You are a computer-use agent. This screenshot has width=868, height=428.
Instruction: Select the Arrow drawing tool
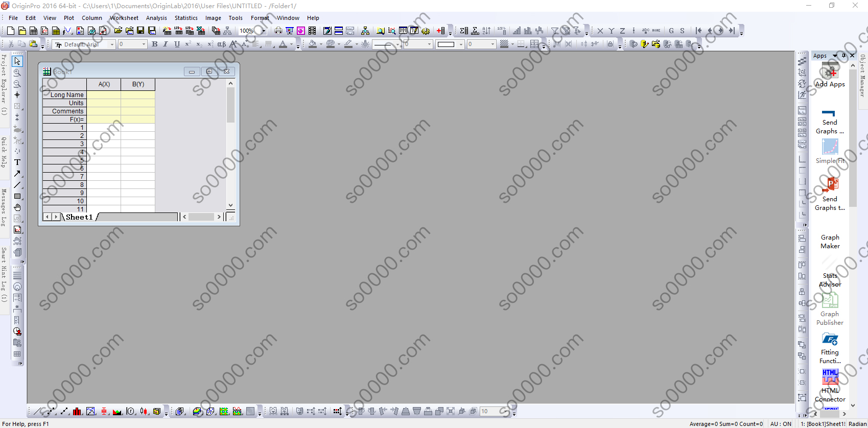click(x=17, y=174)
